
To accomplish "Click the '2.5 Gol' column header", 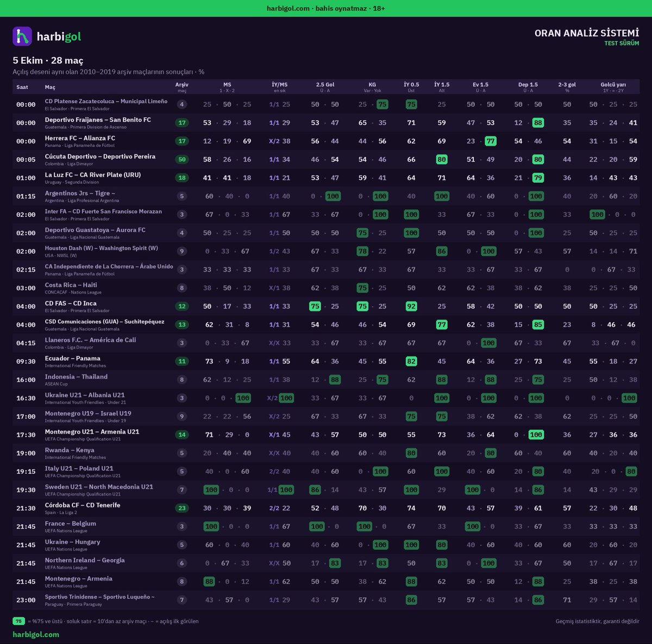I will (x=325, y=86).
